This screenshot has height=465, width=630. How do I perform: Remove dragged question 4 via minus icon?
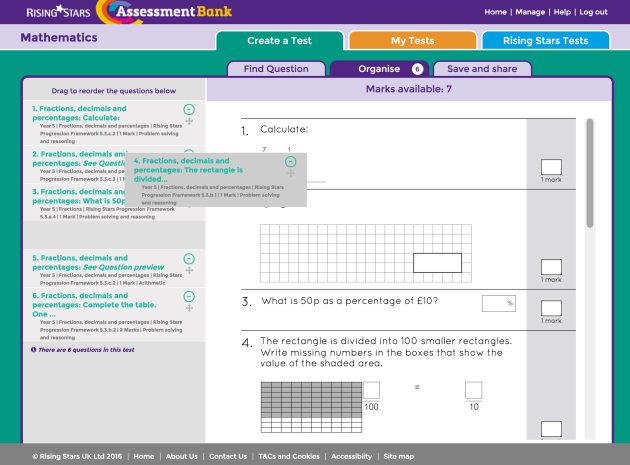click(x=290, y=162)
